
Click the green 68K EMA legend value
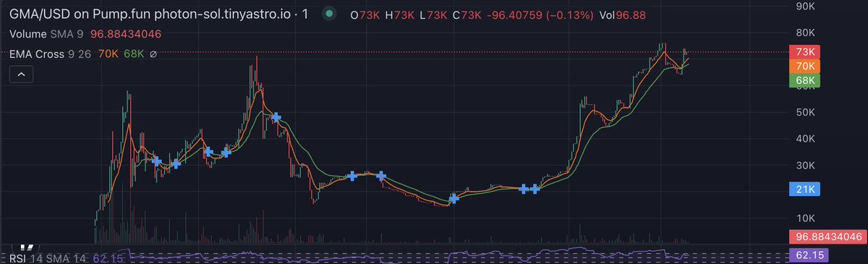(134, 54)
